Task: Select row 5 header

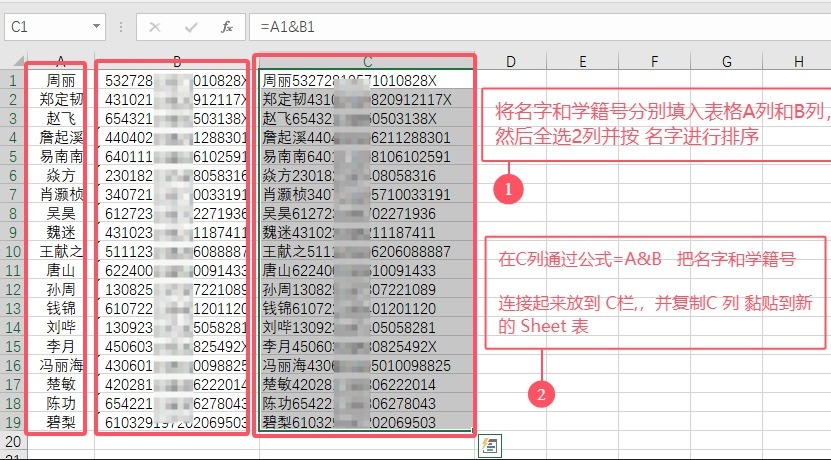Action: pos(13,157)
